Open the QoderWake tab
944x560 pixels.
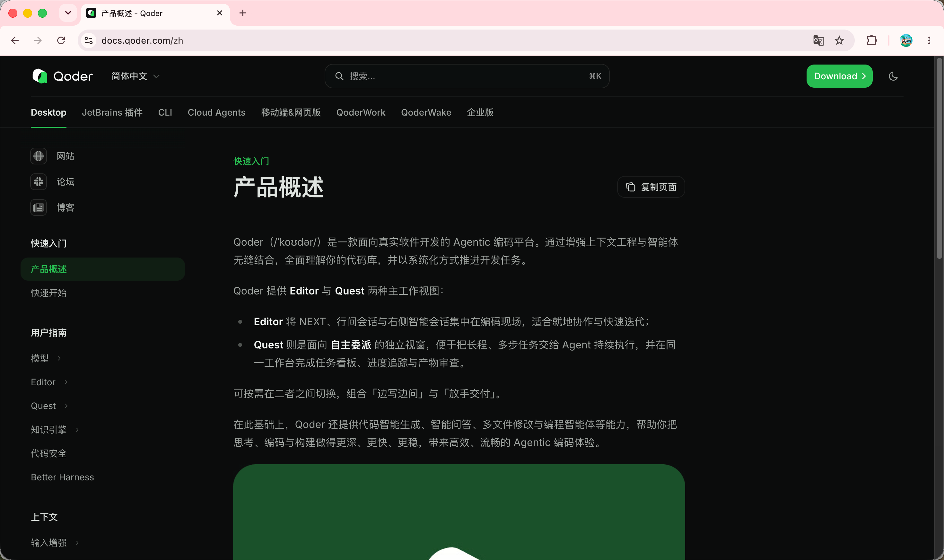tap(426, 112)
